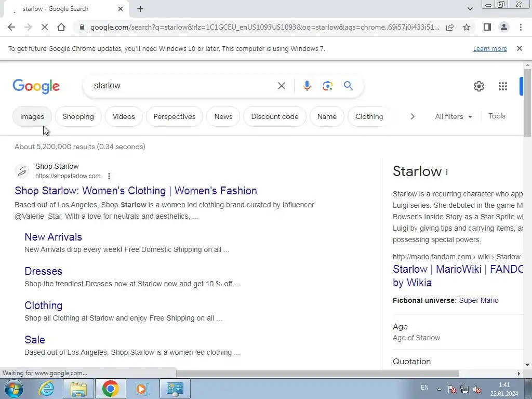This screenshot has height=399, width=532.
Task: Share this page via share icon
Action: (x=450, y=27)
